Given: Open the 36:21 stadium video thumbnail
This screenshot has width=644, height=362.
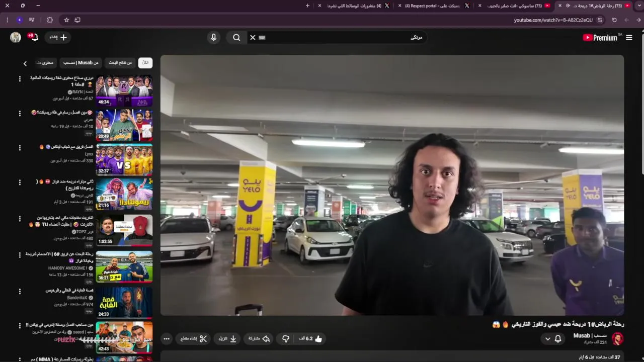Looking at the screenshot, I should click(124, 266).
